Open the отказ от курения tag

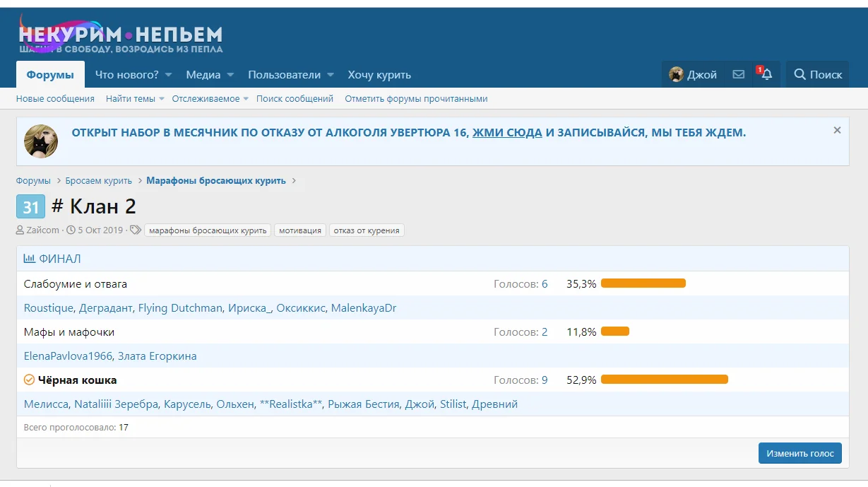click(367, 230)
